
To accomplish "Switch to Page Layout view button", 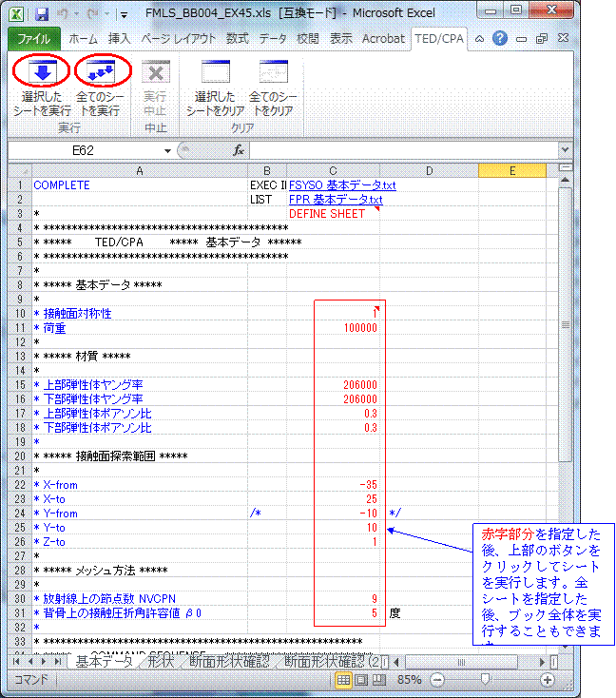I will tap(361, 680).
